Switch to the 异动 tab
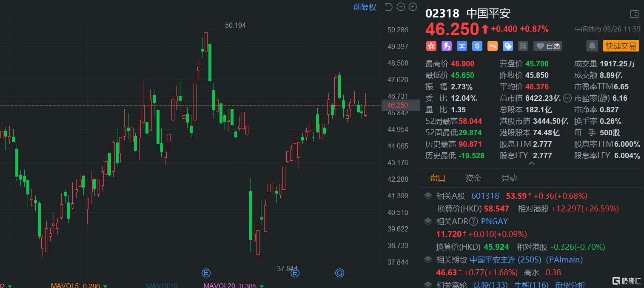Viewport: 644px width, 288px height. 509,178
